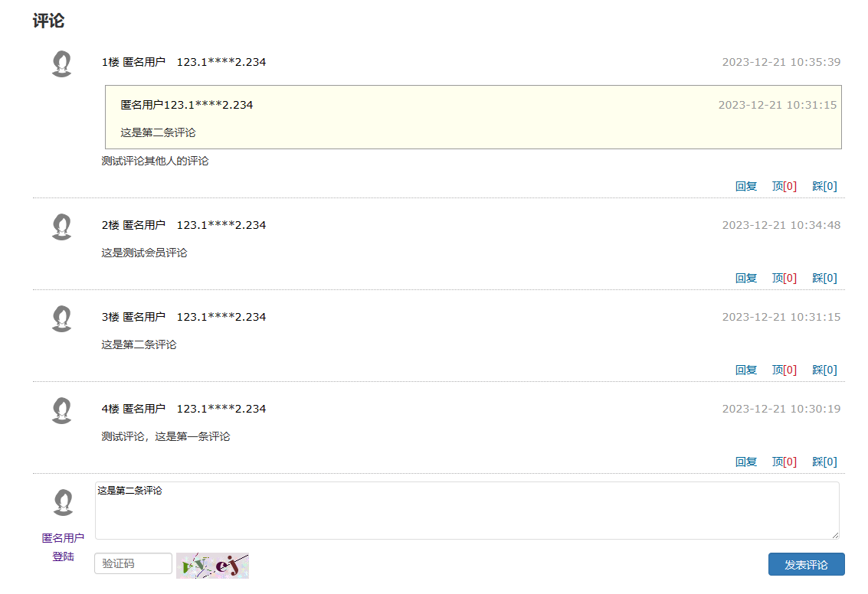Image resolution: width=868 pixels, height=594 pixels.
Task: Downvote 踩[0] on the 1楼 comment
Action: tap(824, 186)
